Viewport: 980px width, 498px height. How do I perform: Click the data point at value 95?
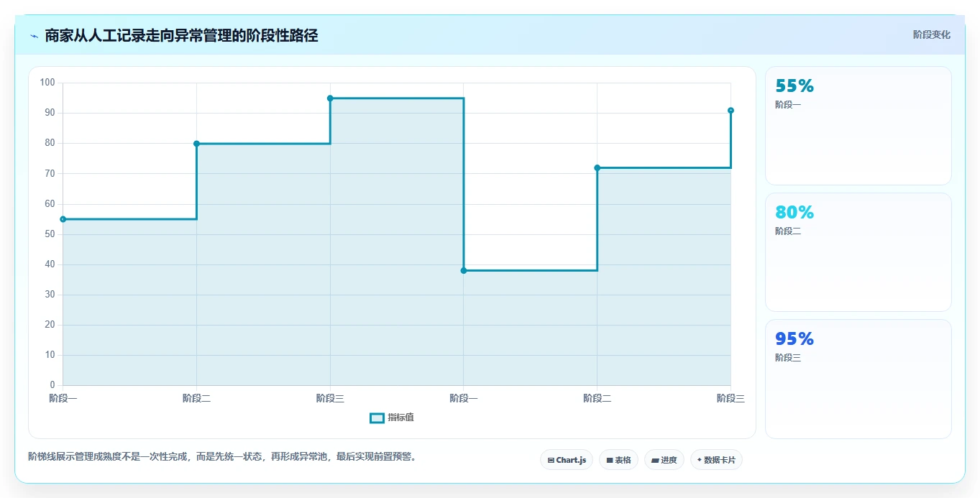pyautogui.click(x=330, y=98)
